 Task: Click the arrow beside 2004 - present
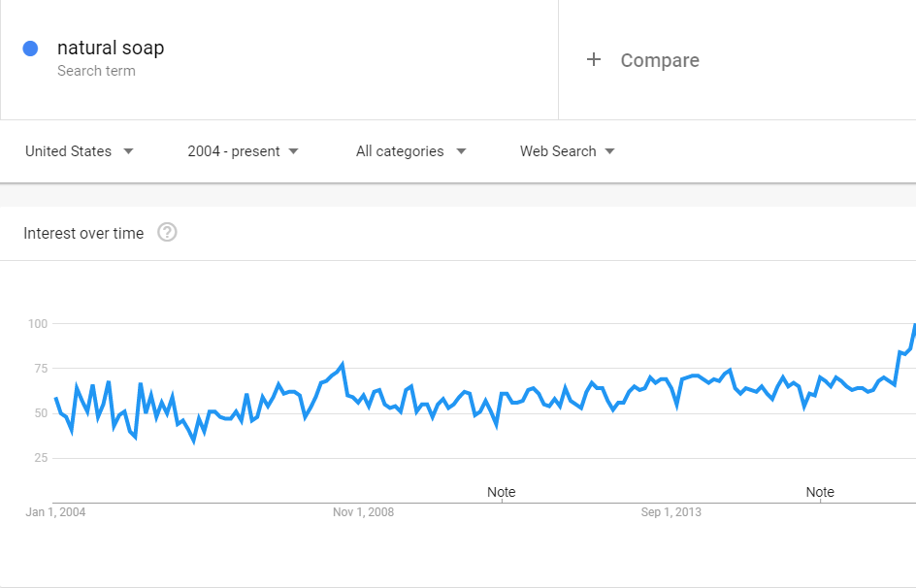pos(293,151)
